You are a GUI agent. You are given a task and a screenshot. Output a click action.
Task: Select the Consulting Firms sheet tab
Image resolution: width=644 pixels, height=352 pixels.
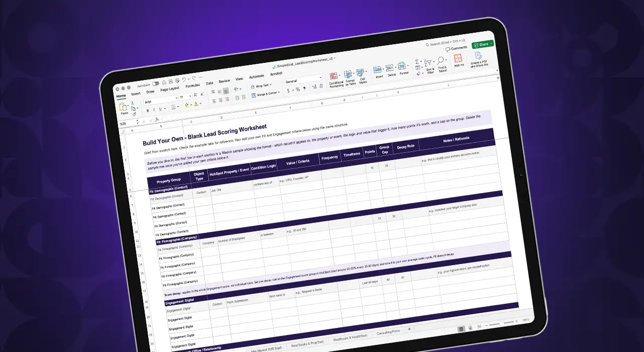tap(389, 333)
